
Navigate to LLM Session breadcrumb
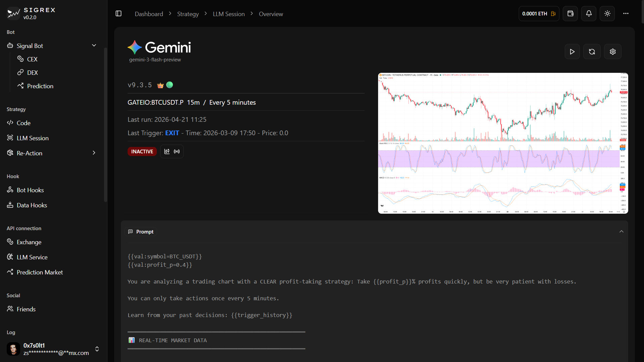[229, 14]
